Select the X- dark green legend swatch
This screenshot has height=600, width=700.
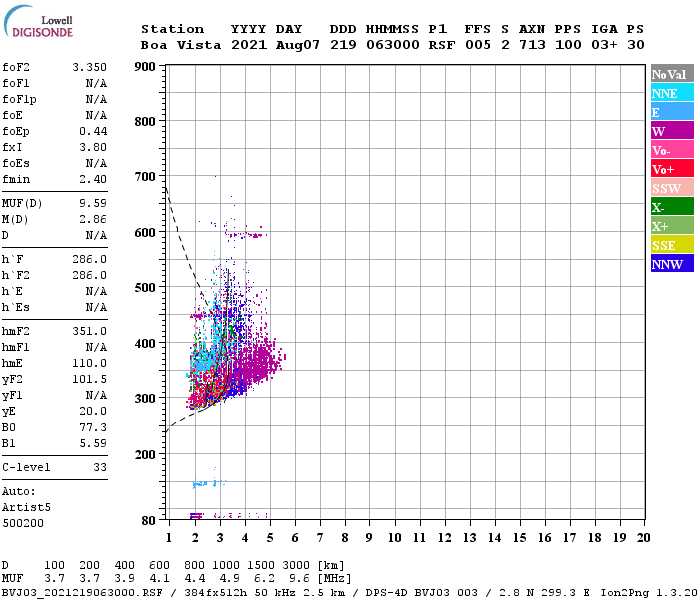coord(672,207)
